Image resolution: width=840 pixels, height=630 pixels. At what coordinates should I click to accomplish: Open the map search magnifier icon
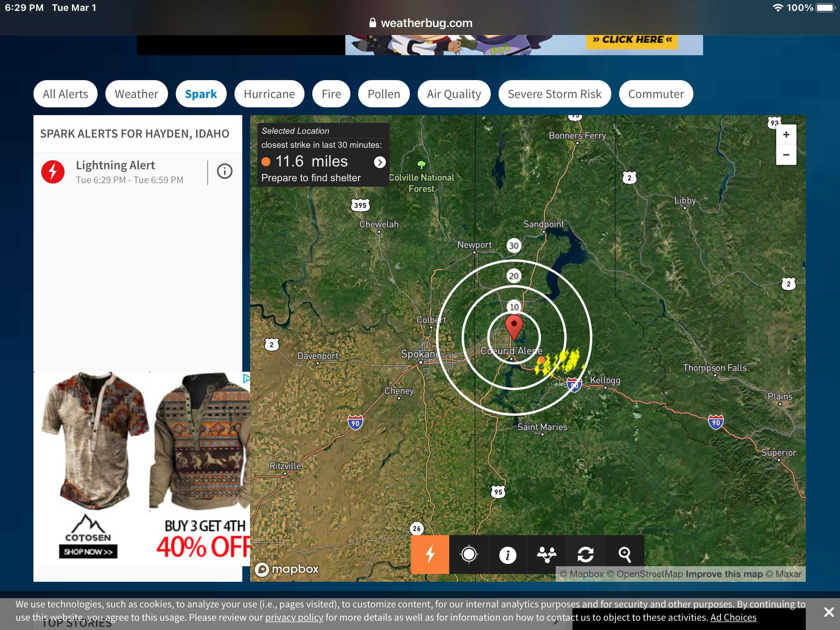click(x=625, y=554)
